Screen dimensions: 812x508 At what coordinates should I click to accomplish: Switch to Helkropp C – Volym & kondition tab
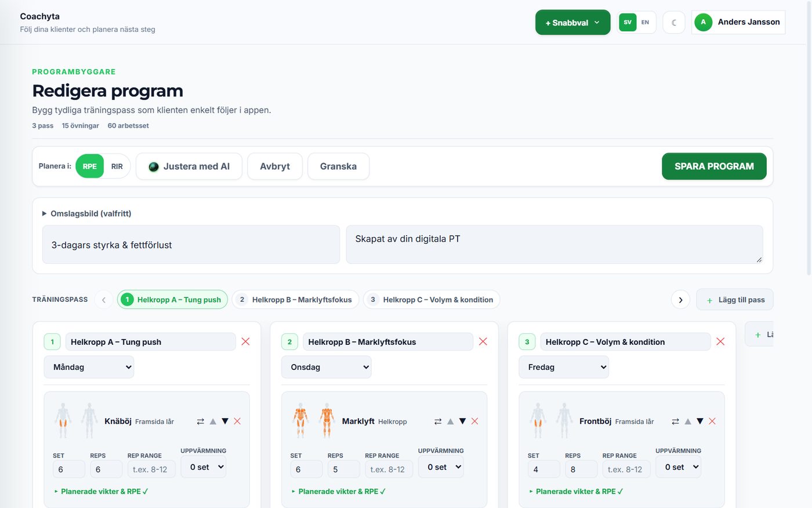tap(432, 300)
